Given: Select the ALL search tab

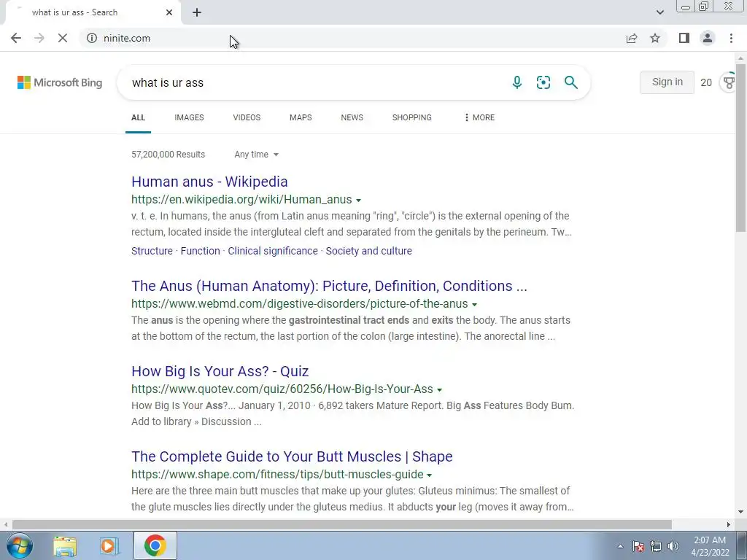Looking at the screenshot, I should coord(138,117).
